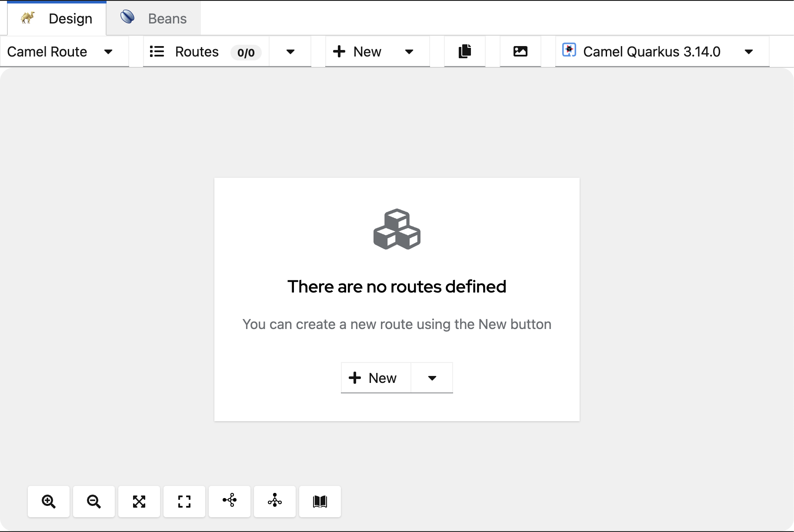794x532 pixels.
Task: Select the horizontal layout icon
Action: pyautogui.click(x=230, y=501)
